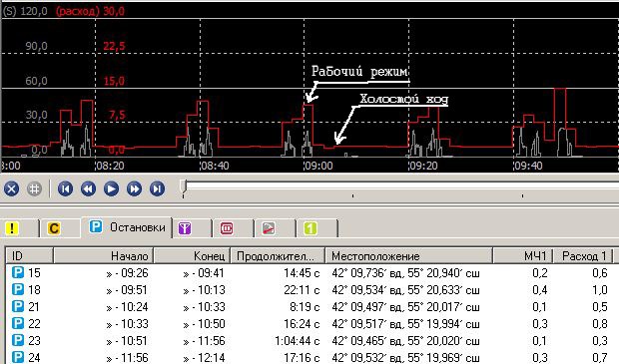
Task: Start playback with the play button
Action: [112, 188]
